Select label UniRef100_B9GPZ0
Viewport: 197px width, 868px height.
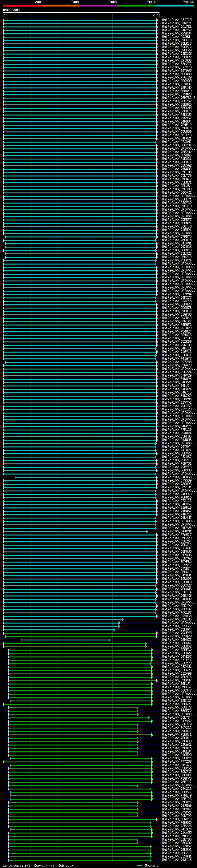tap(177, 47)
